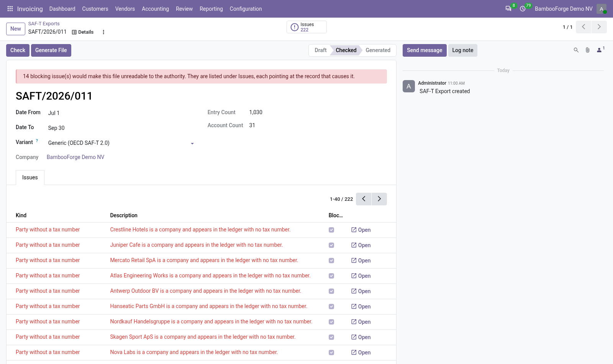Follow the BambooForge Demo NV company link
The height and width of the screenshot is (364, 613).
75,157
